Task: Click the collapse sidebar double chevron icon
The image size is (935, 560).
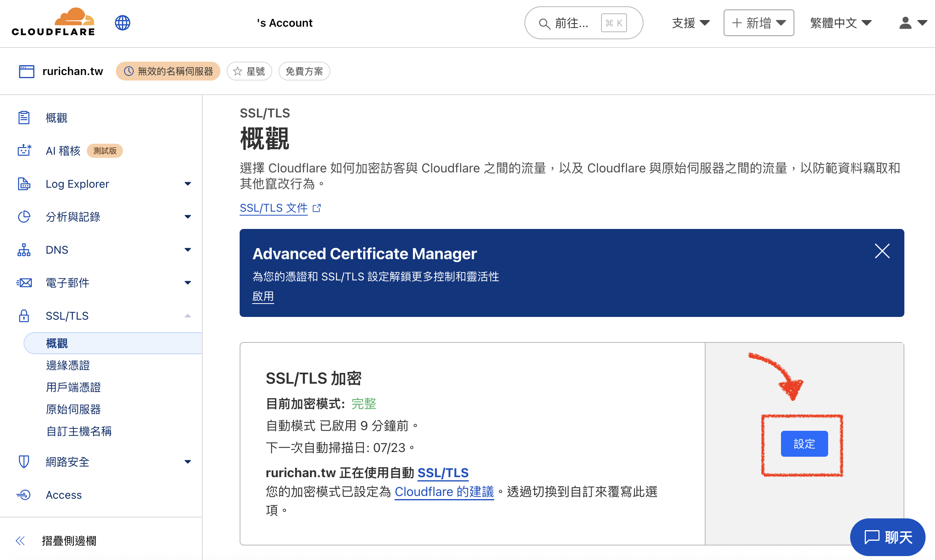Action: [20, 541]
